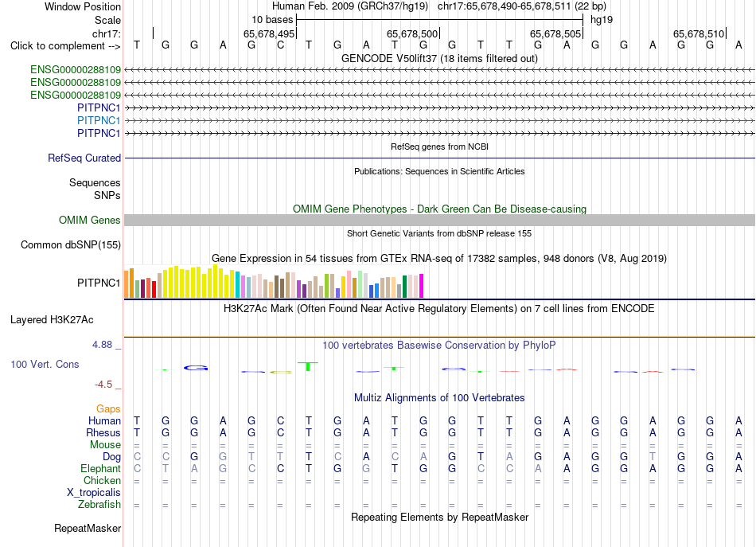Click the 'Human Feb. 2009 (GRCh37/hg19)' text
This screenshot has width=756, height=547.
(x=350, y=6)
